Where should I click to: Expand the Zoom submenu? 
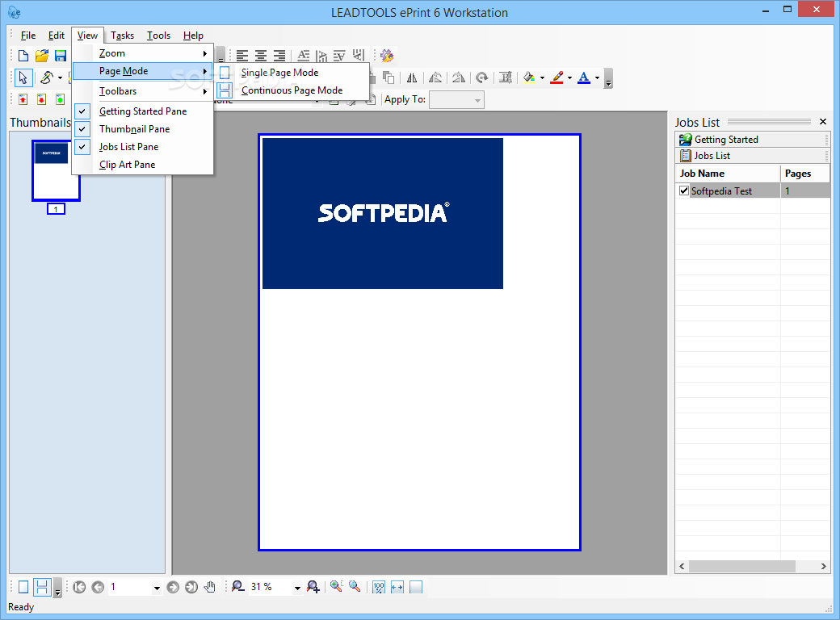click(142, 53)
